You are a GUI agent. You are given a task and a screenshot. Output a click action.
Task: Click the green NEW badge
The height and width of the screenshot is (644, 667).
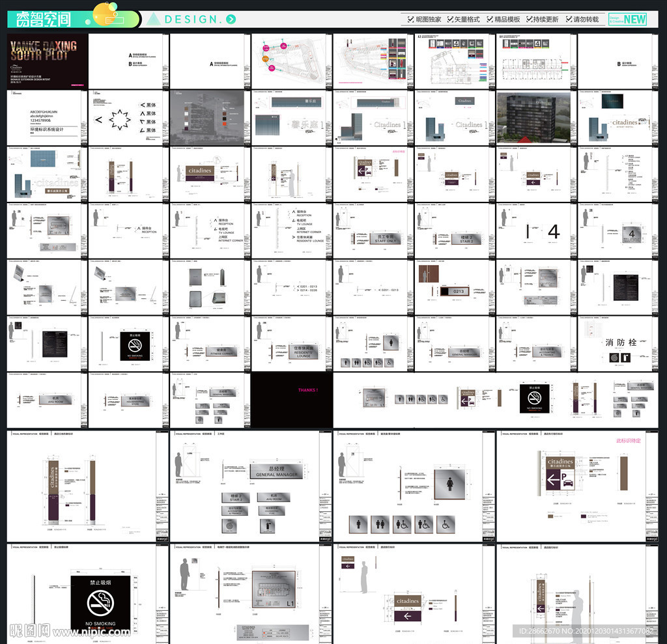coord(627,19)
